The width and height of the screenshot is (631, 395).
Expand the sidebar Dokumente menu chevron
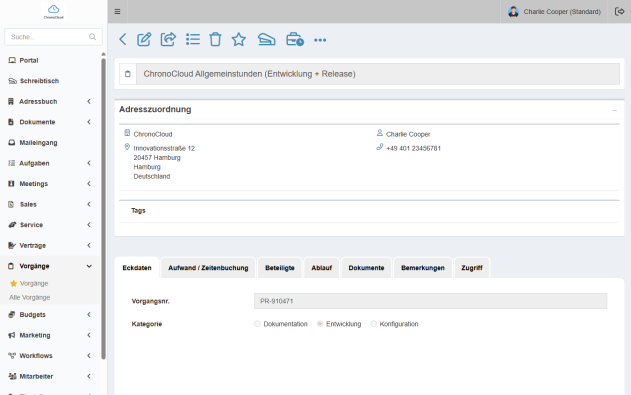coord(89,122)
